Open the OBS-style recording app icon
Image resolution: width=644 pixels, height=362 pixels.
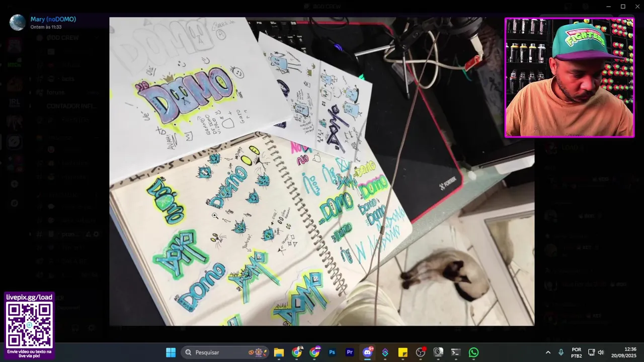[421, 352]
